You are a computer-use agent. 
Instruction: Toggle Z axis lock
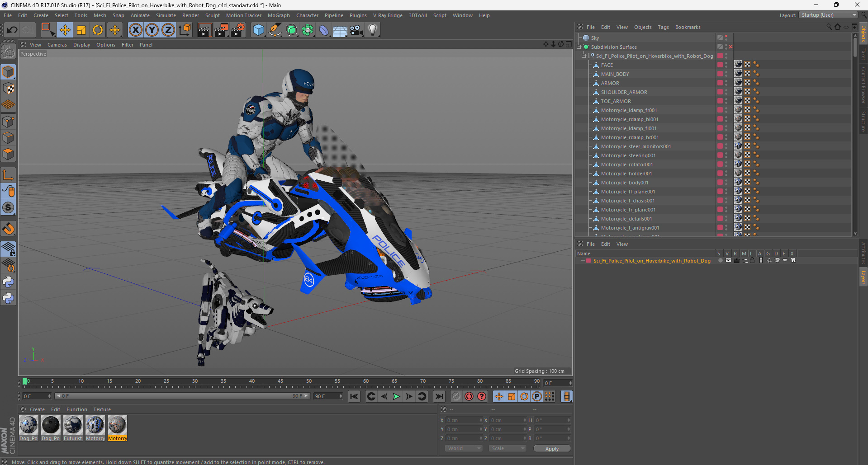tap(168, 30)
